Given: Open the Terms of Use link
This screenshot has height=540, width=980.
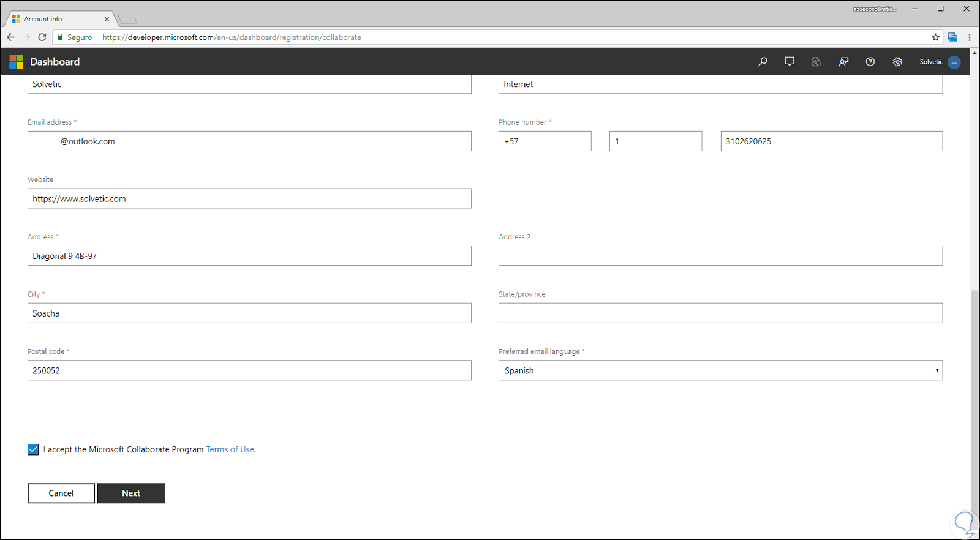Looking at the screenshot, I should click(230, 449).
